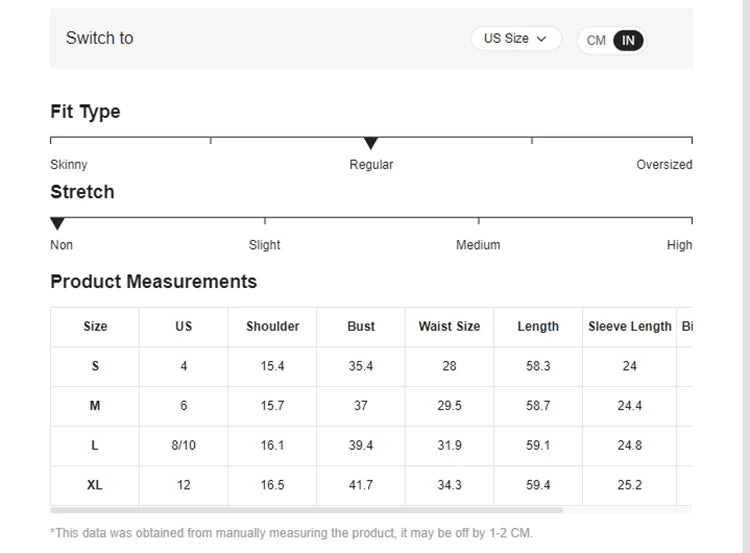Select the M size row label

click(95, 406)
